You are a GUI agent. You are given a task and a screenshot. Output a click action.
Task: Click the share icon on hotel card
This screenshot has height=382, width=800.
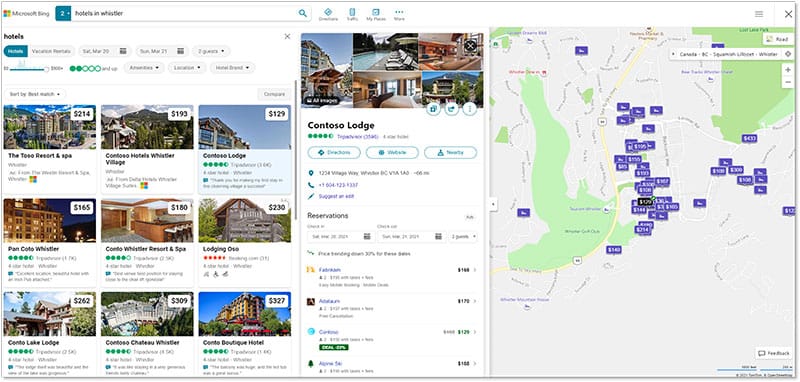tap(452, 109)
